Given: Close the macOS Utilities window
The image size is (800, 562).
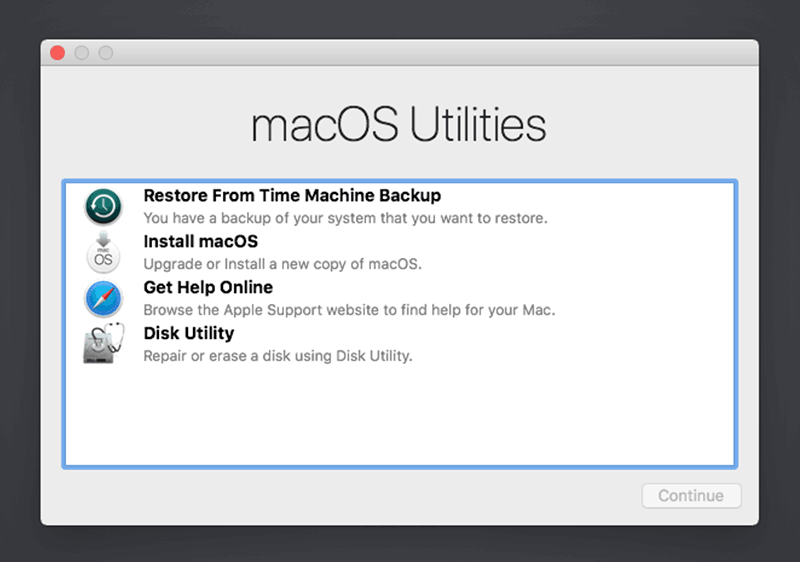Looking at the screenshot, I should (x=58, y=53).
